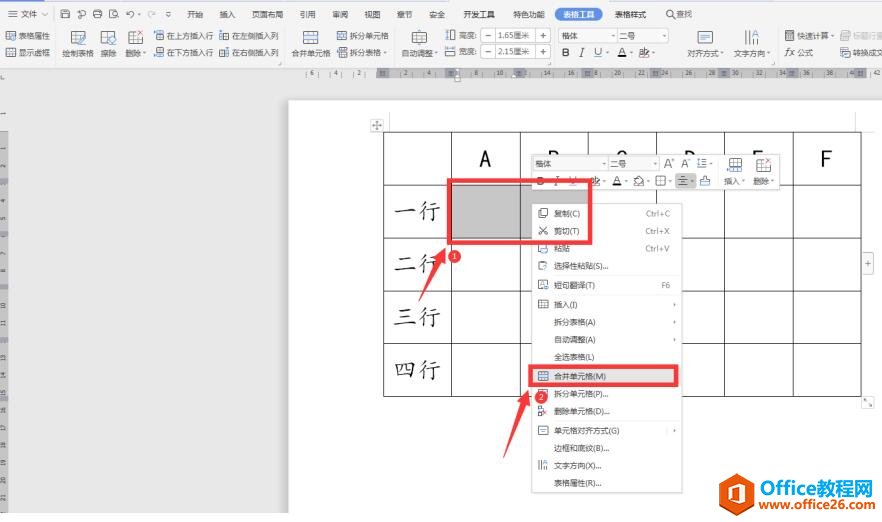Click the mini toolbar shading bucket icon
This screenshot has width=882, height=522.
tap(638, 181)
